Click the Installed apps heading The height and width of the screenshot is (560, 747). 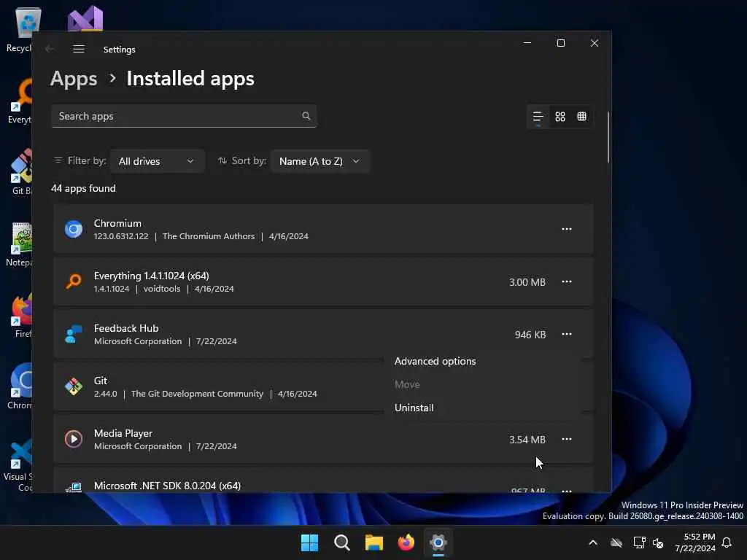pos(190,78)
